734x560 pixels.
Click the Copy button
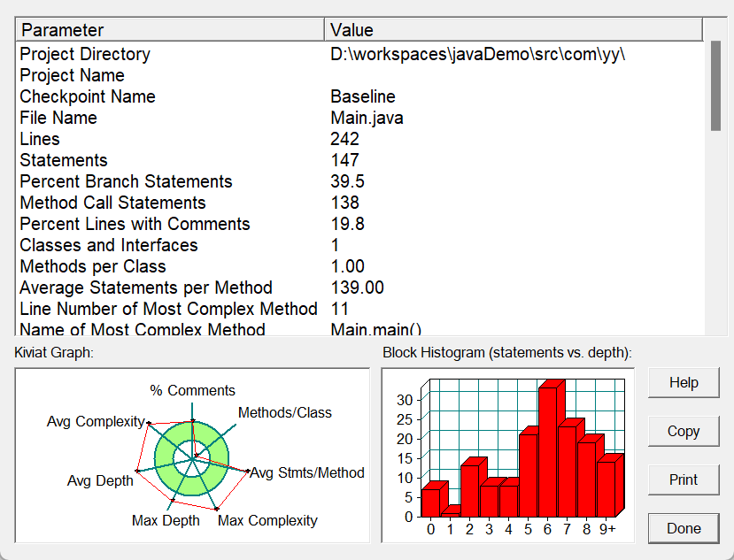684,432
